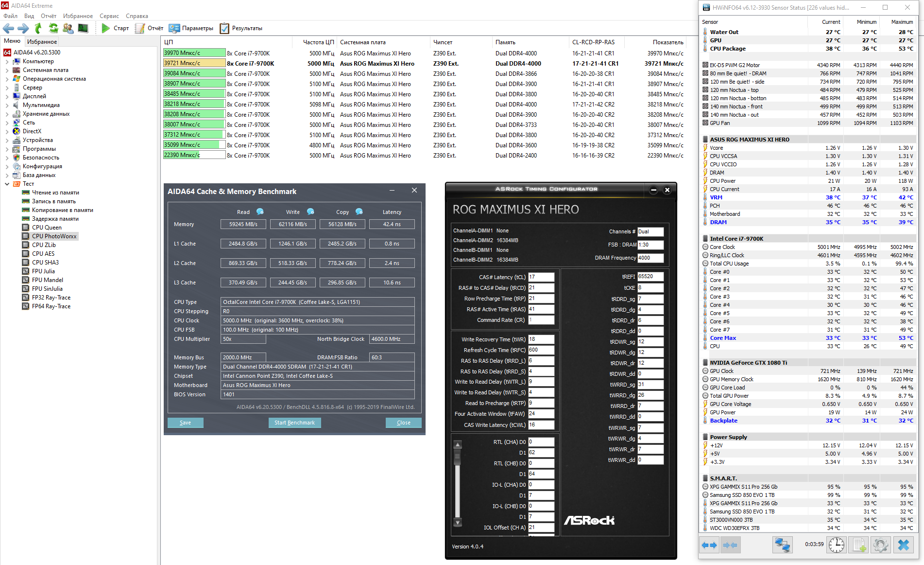Image resolution: width=924 pixels, height=565 pixels.
Task: Select Задержка памяти in the tree
Action: pyautogui.click(x=55, y=219)
